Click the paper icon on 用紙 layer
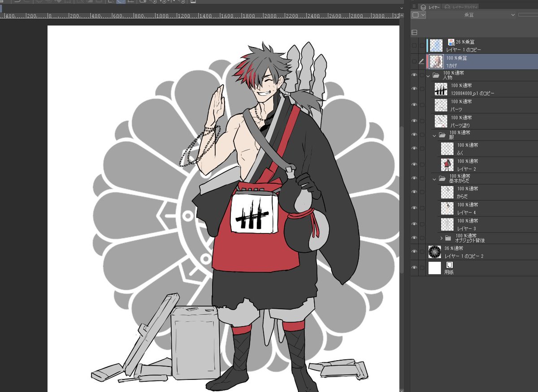The height and width of the screenshot is (392, 538). click(x=450, y=265)
